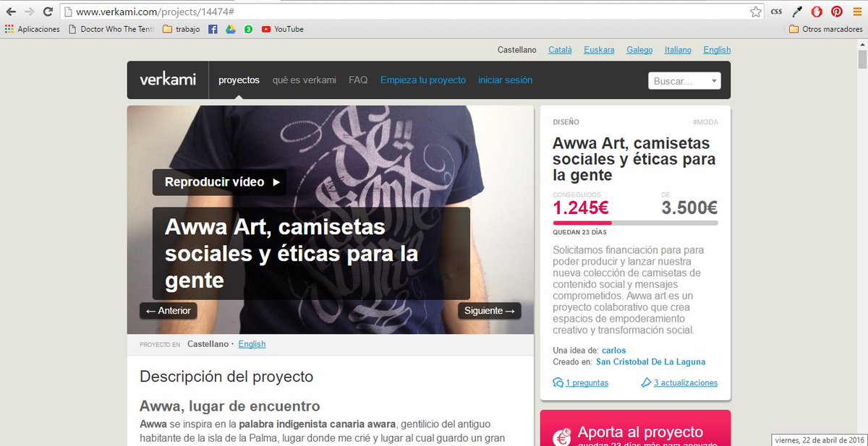Image resolution: width=868 pixels, height=446 pixels.
Task: Bookmark the page with the star icon
Action: pos(757,11)
